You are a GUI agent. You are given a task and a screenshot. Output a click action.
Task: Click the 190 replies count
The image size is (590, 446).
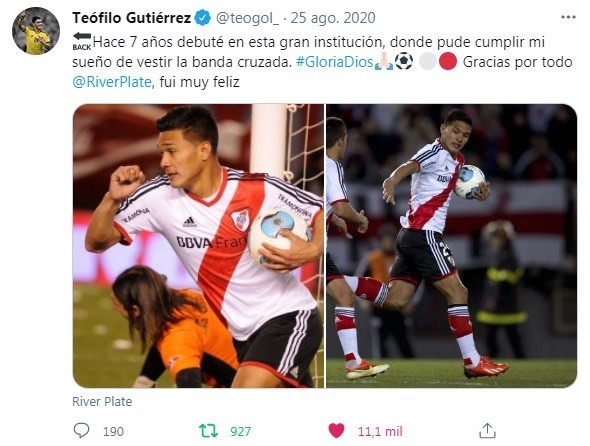(x=113, y=431)
